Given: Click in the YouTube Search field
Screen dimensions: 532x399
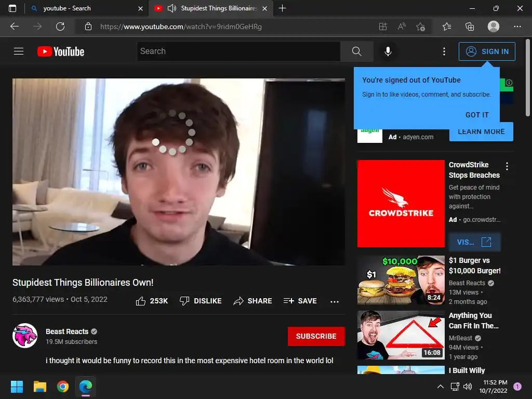Looking at the screenshot, I should click(238, 51).
